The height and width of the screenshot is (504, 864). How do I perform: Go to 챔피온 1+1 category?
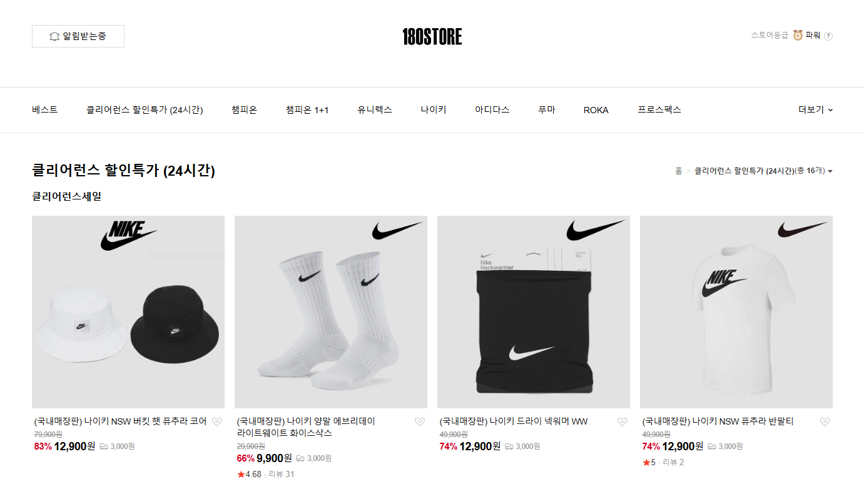click(x=307, y=109)
